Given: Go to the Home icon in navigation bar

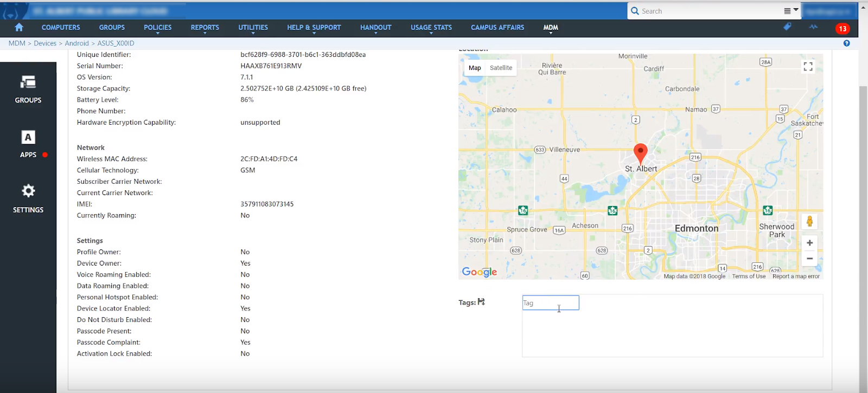Looking at the screenshot, I should 19,27.
